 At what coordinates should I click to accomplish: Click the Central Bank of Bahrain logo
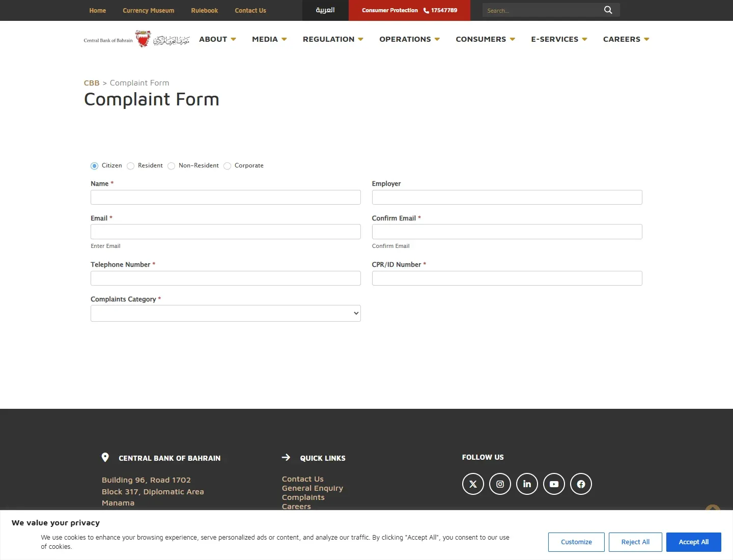coord(137,39)
